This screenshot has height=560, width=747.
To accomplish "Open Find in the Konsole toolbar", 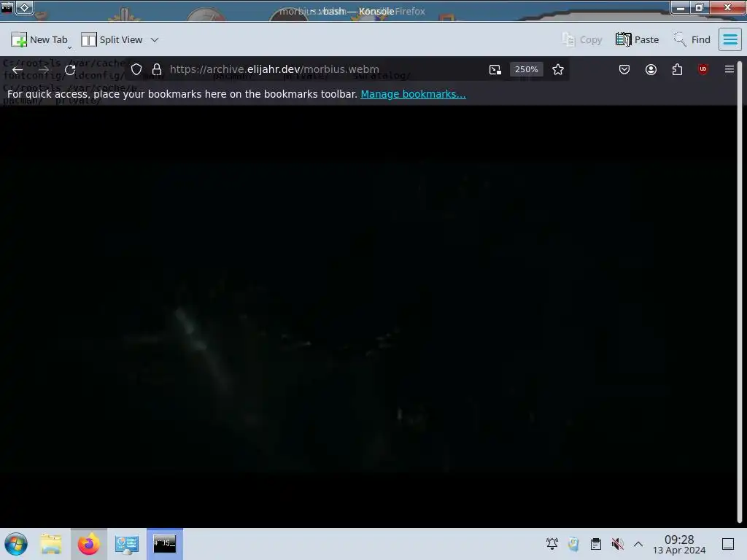I will pyautogui.click(x=692, y=39).
